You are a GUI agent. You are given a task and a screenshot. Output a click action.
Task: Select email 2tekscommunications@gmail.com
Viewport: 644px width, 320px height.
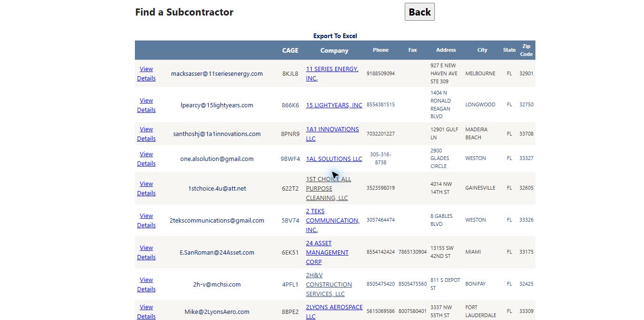point(217,221)
